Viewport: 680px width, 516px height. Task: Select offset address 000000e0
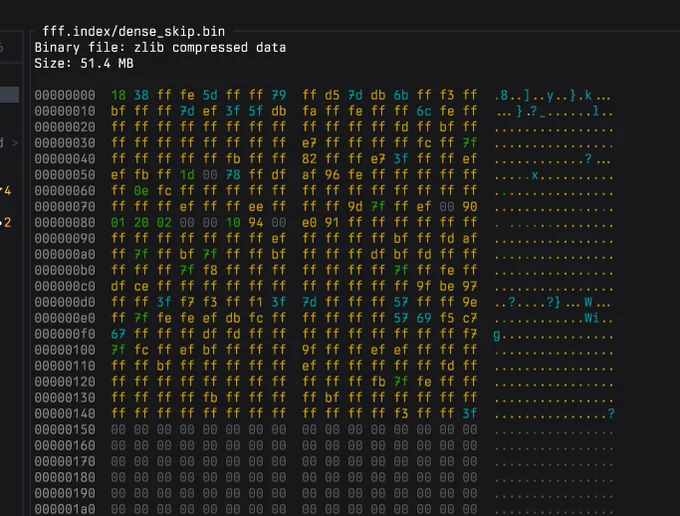click(65, 318)
